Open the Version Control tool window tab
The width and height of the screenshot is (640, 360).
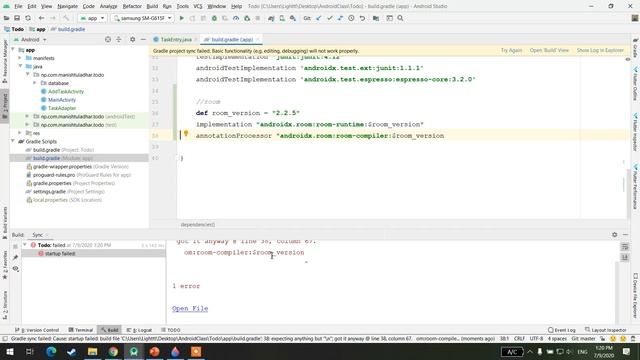37,330
